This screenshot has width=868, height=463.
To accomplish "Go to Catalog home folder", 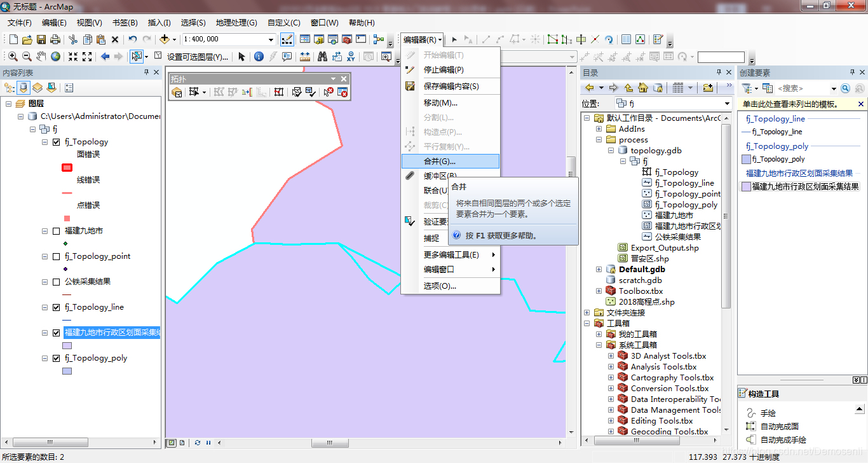I will pos(643,88).
